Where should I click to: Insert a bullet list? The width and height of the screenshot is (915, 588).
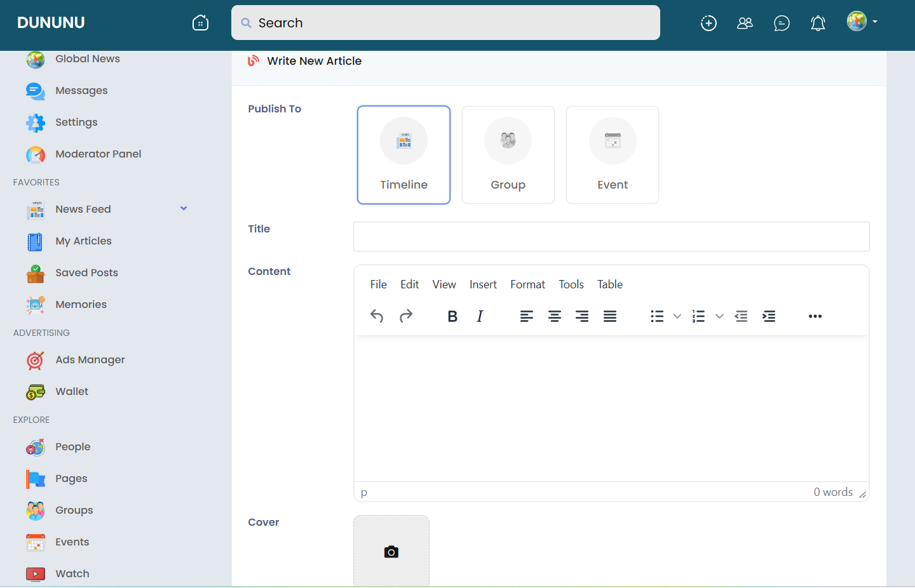click(x=657, y=316)
